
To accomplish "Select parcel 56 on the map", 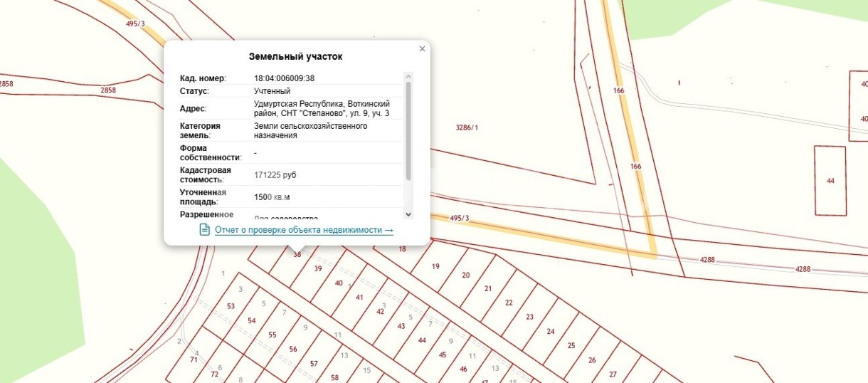I will pos(293,349).
